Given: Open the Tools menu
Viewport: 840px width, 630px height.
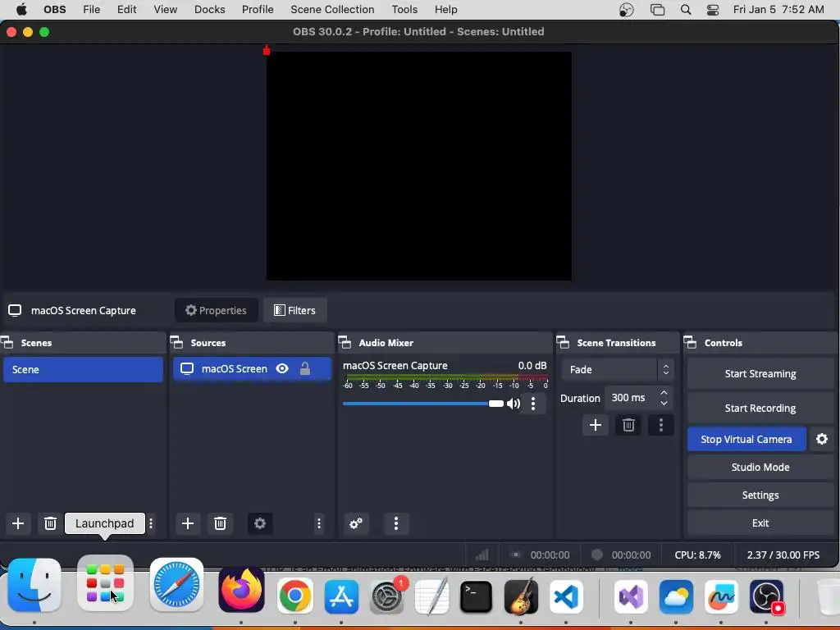Looking at the screenshot, I should pyautogui.click(x=404, y=10).
